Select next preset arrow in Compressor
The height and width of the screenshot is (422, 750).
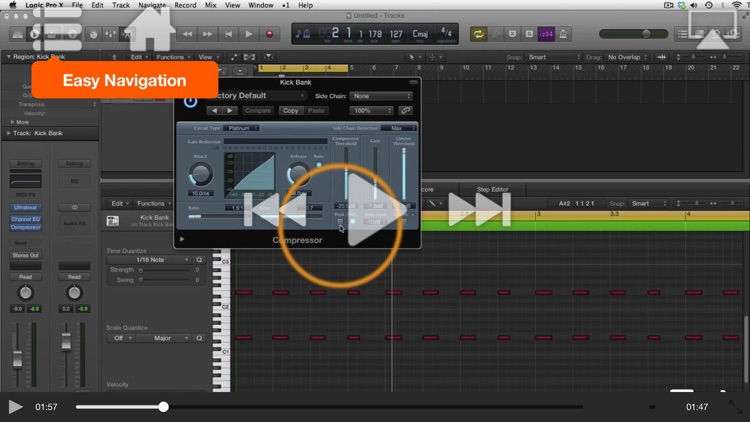tap(230, 111)
